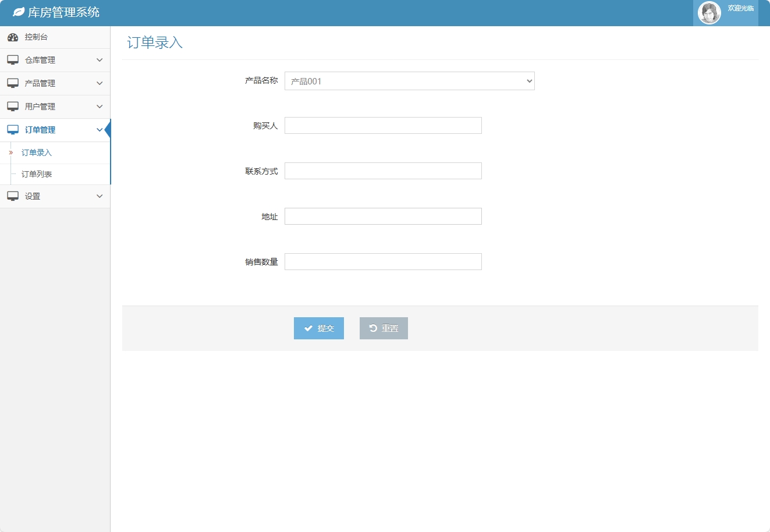770x532 pixels.
Task: Click the red arrow icon beside 订单录入
Action: 12,152
